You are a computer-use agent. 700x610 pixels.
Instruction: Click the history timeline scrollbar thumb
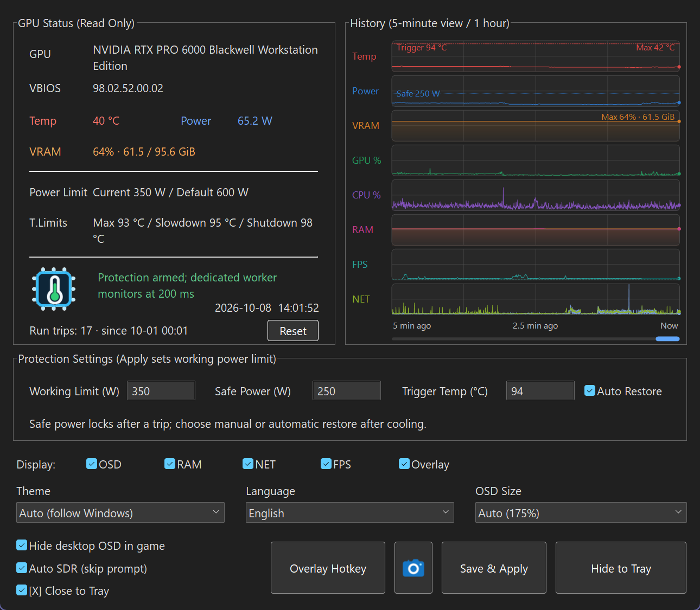(x=667, y=339)
